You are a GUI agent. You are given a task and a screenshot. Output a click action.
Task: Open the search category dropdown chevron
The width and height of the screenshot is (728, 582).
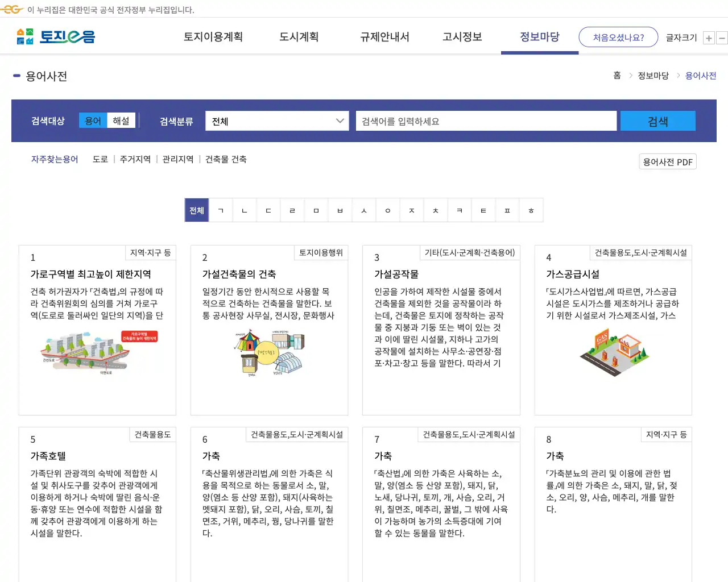click(x=340, y=120)
